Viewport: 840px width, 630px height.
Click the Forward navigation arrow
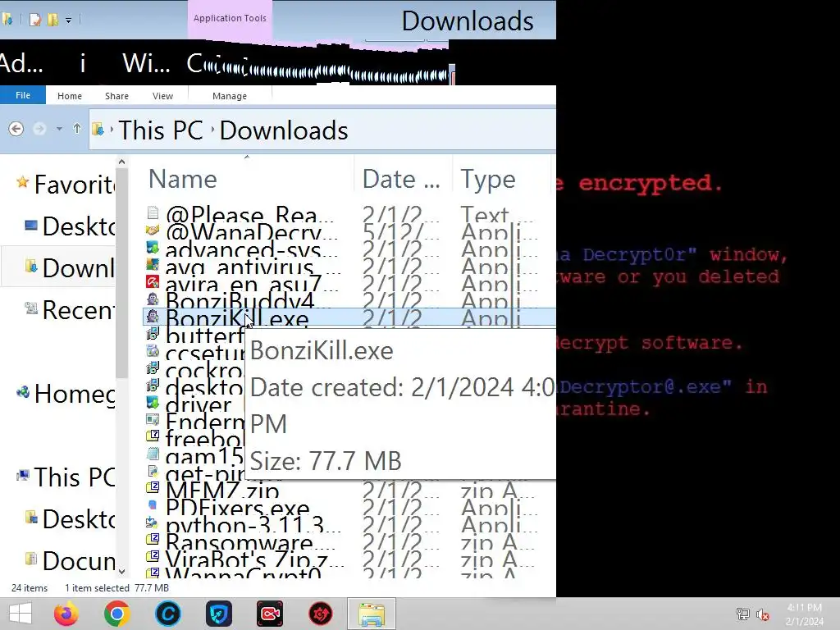point(39,129)
